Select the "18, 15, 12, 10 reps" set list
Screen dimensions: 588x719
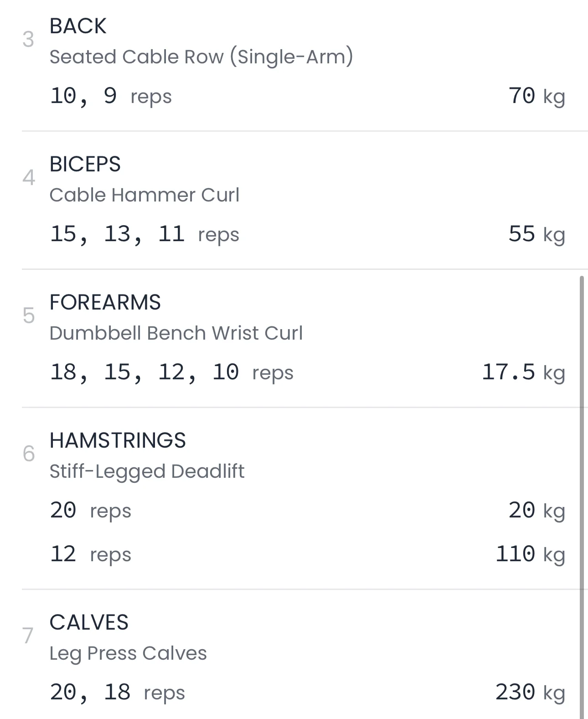(x=171, y=372)
